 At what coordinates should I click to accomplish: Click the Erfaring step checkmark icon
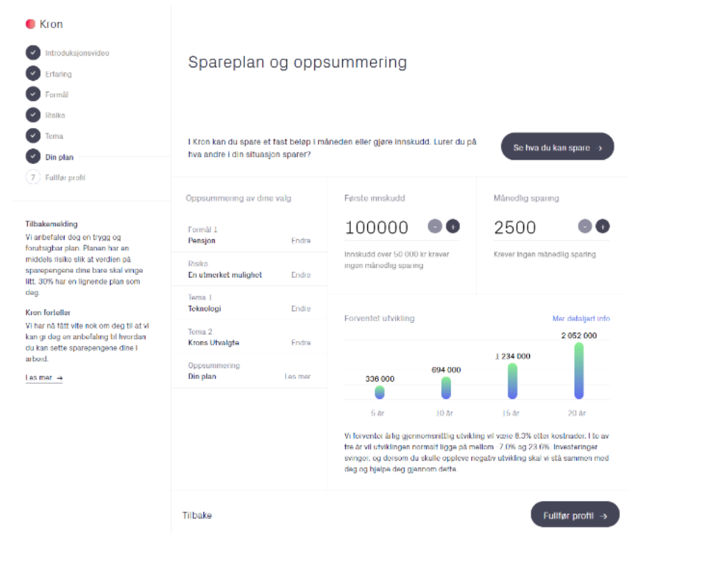[33, 74]
